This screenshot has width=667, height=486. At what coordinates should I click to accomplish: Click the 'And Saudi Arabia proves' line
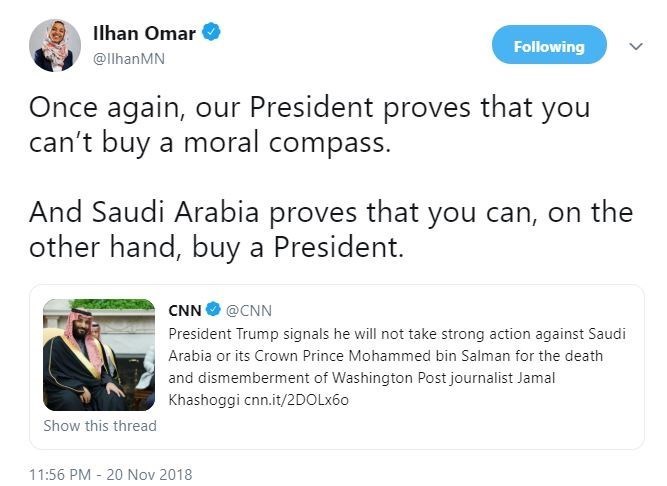coord(330,212)
